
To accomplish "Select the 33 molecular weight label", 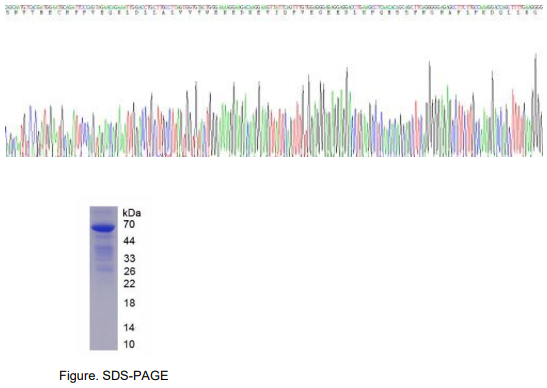I will tap(129, 258).
